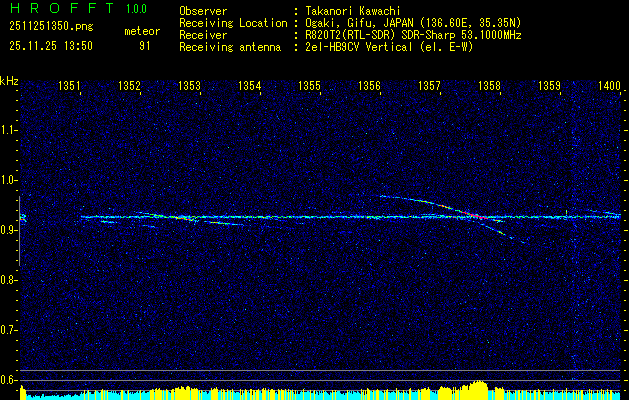The image size is (629, 400).
Task: Click the 1351 time marker
Action: (x=69, y=85)
